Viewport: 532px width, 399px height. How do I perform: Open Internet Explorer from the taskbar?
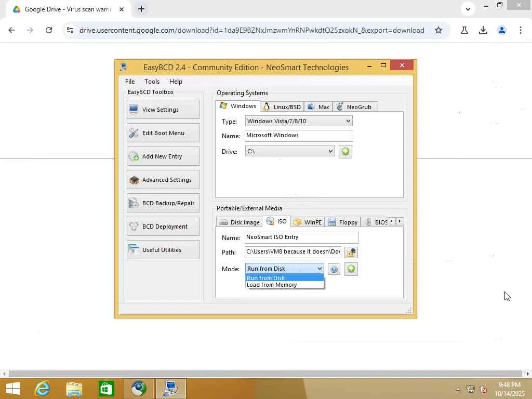pos(43,389)
